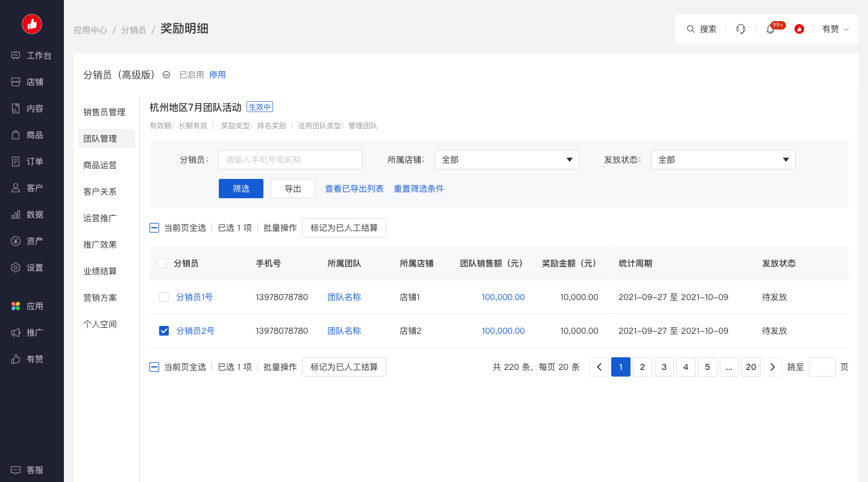Viewport: 868px width, 482px height.
Task: Open the 客服 chat icon
Action: (x=16, y=470)
